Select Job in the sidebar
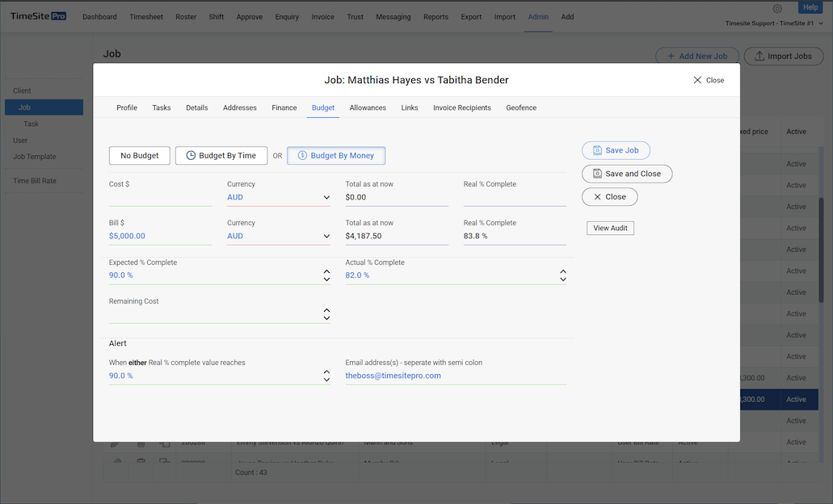Image resolution: width=833 pixels, height=504 pixels. pos(44,107)
